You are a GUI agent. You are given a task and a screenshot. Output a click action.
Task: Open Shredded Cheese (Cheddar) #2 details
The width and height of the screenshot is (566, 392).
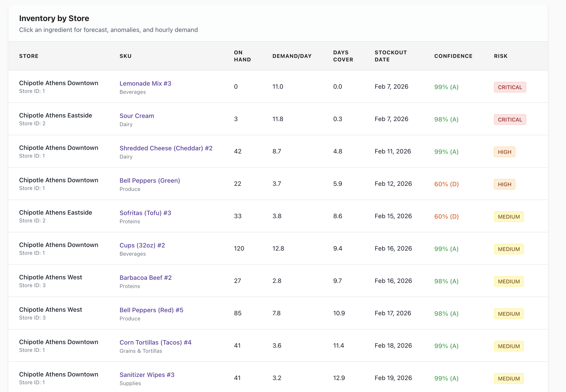(x=166, y=148)
